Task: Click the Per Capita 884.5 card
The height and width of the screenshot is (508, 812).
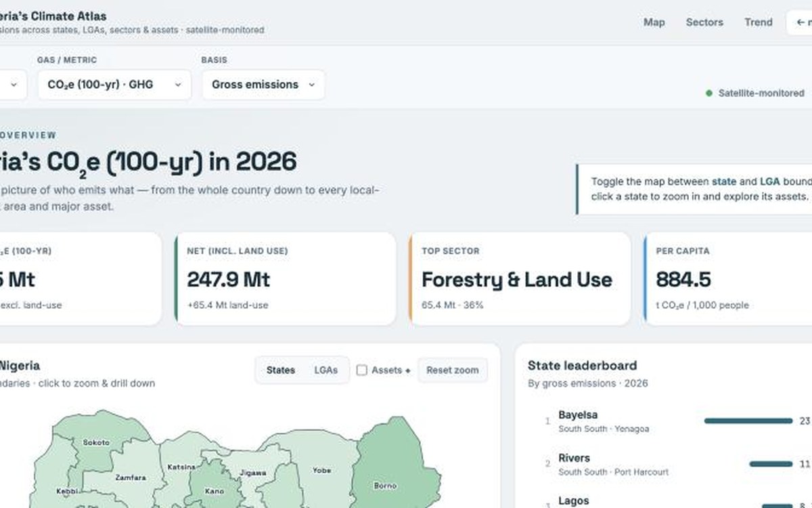Action: (x=727, y=279)
